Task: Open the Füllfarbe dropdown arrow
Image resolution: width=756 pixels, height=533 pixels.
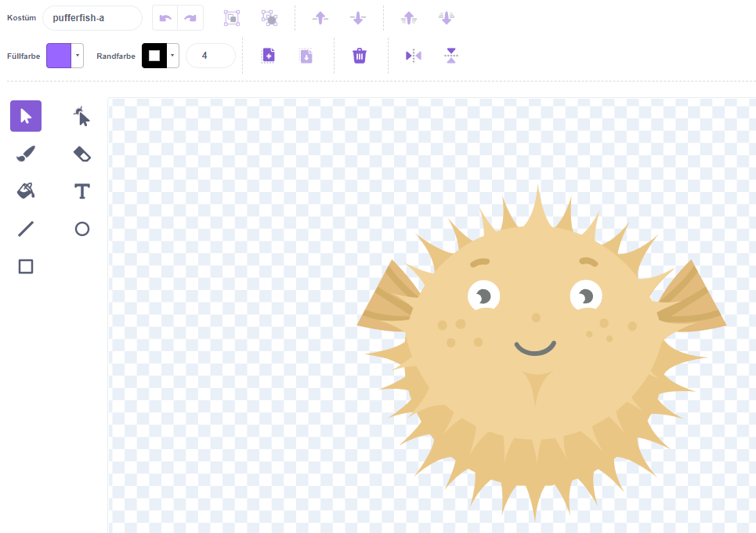Action: (x=78, y=56)
